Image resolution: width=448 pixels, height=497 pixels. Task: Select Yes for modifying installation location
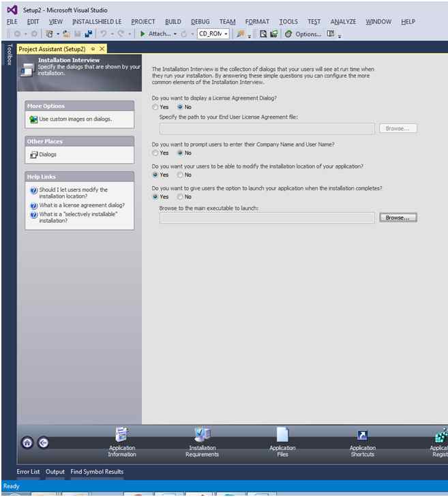coord(155,175)
